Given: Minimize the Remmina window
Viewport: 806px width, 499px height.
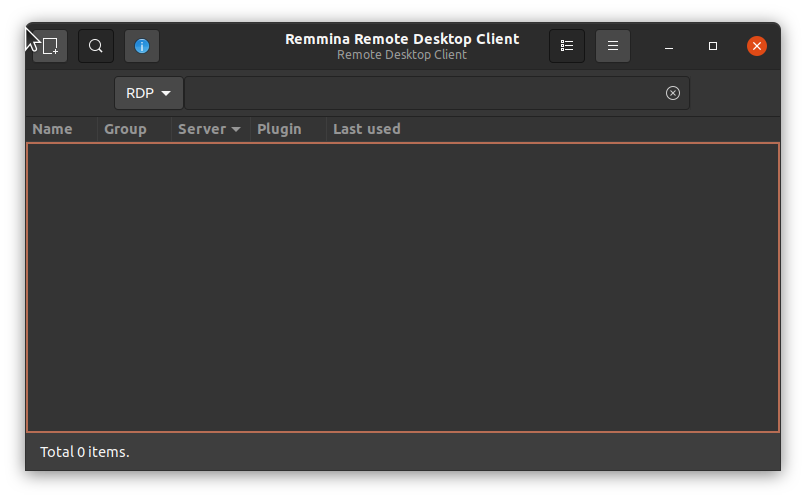Looking at the screenshot, I should click(x=668, y=46).
